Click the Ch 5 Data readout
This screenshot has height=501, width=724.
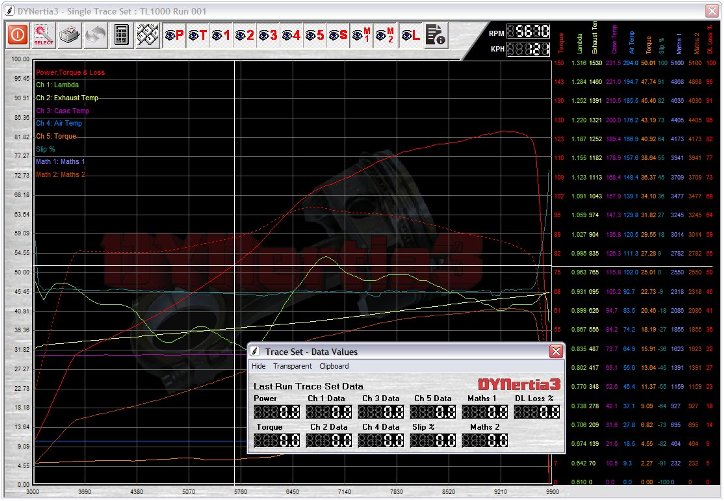click(433, 411)
